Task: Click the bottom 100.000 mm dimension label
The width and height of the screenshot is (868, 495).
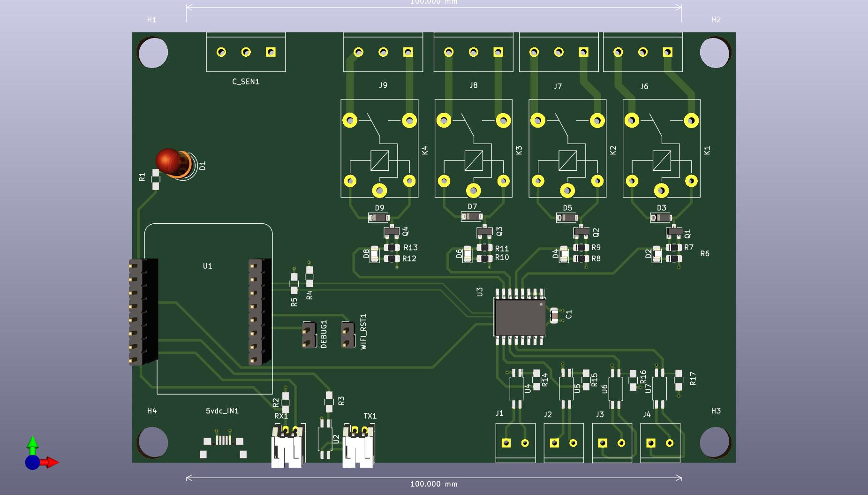Action: click(x=434, y=484)
